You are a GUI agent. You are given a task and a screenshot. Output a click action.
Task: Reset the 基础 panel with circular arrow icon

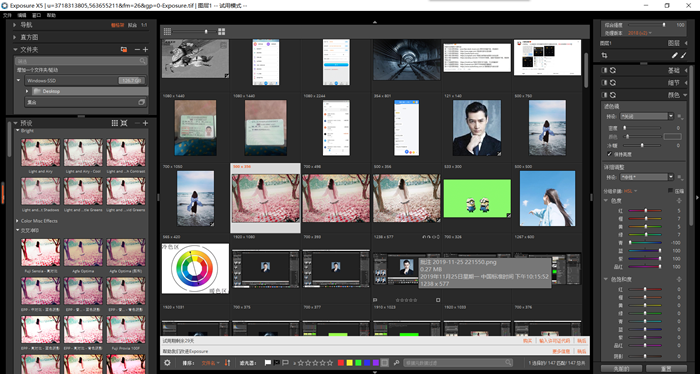coord(613,71)
